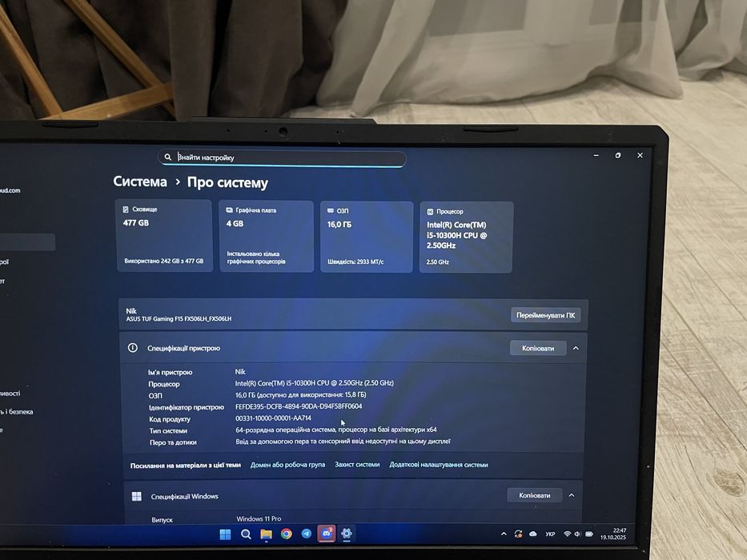The height and width of the screenshot is (560, 747).
Task: Open Wi-Fi network tray icon
Action: pos(567,534)
